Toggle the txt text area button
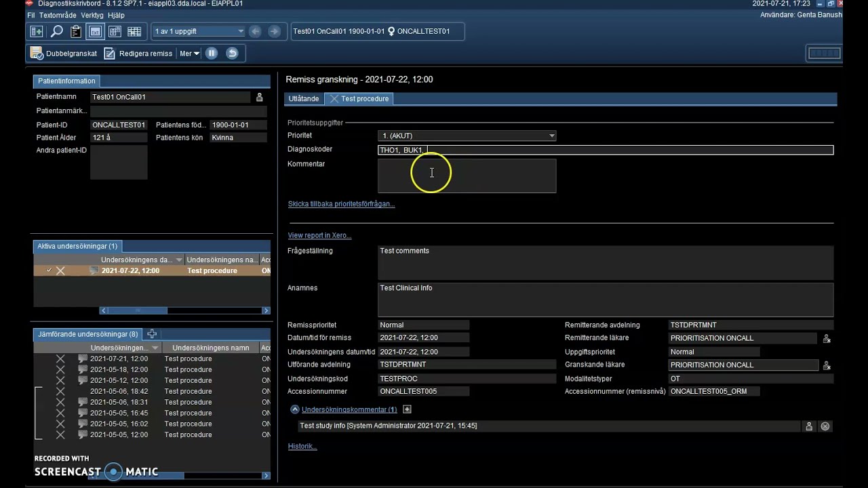Viewport: 868px width, 488px height. click(x=96, y=31)
